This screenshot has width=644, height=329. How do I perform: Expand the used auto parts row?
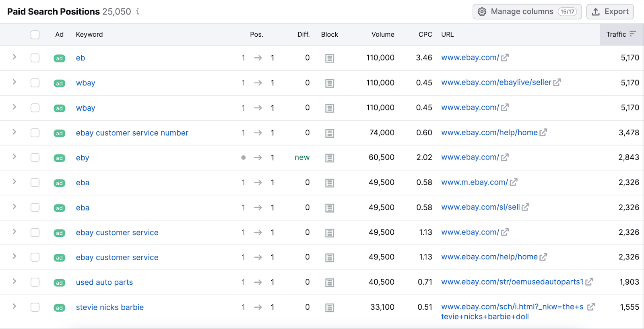[14, 281]
